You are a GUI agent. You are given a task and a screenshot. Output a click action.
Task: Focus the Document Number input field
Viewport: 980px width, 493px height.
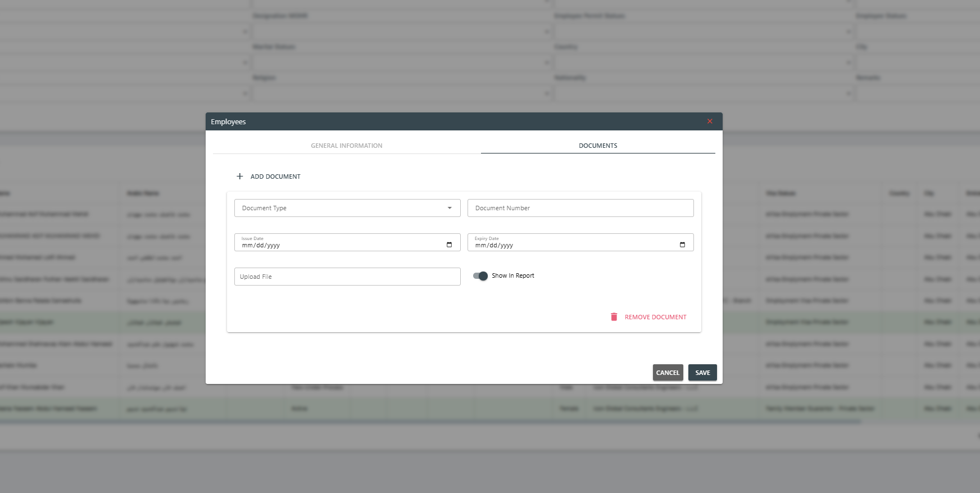click(x=580, y=208)
